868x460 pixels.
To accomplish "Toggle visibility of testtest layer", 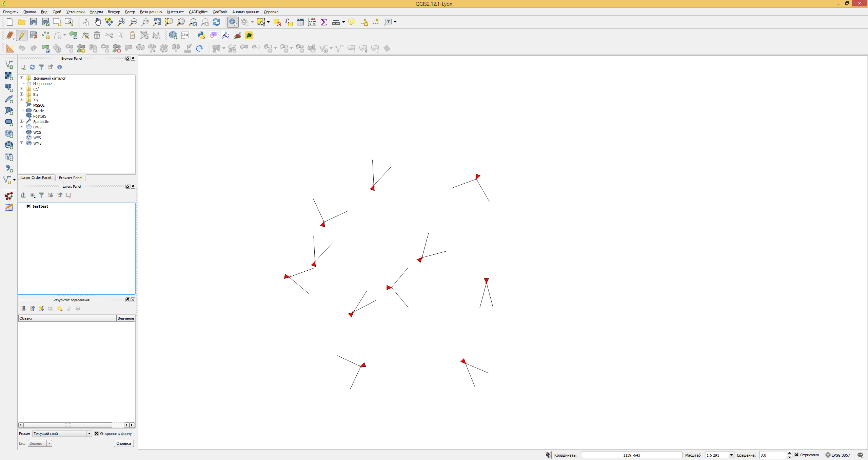I will click(28, 206).
